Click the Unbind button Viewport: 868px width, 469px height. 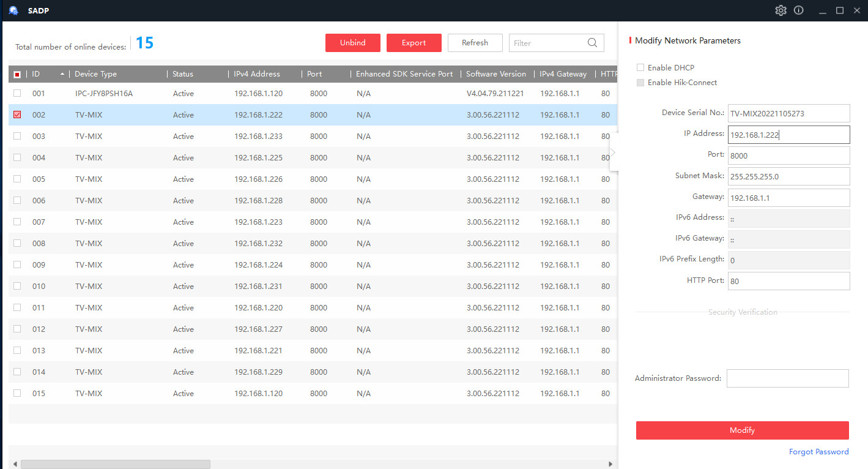tap(353, 43)
